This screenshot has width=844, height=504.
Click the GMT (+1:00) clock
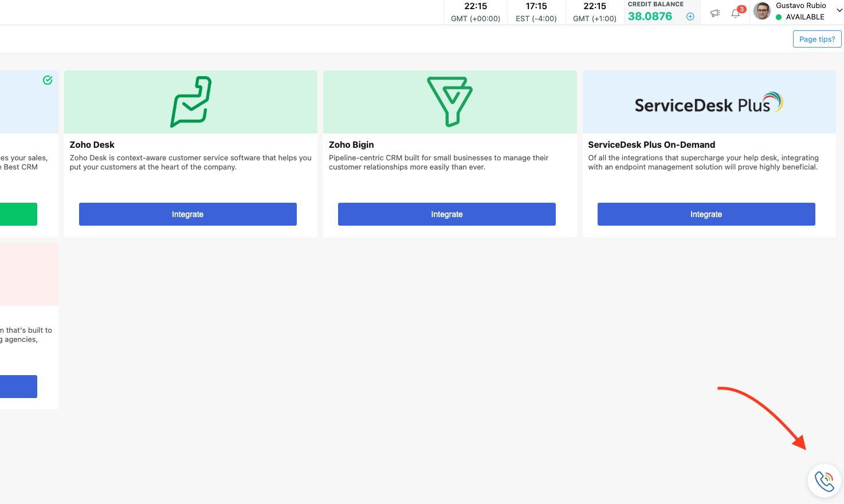pos(595,12)
